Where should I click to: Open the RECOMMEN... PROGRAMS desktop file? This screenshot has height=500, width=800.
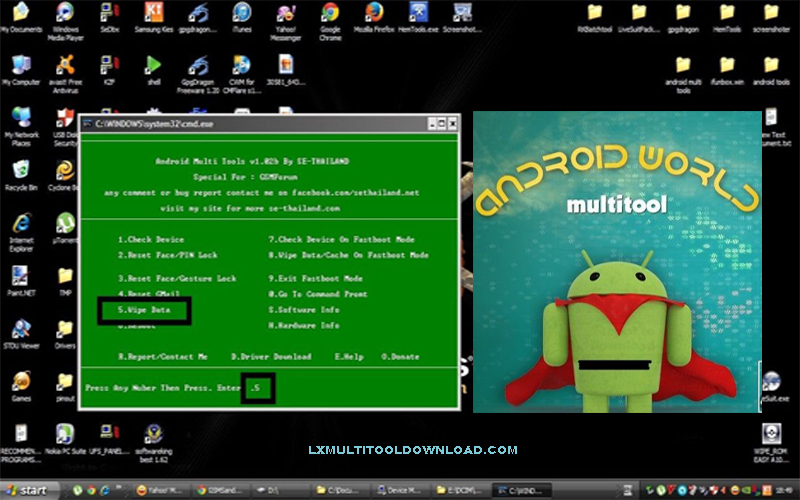pos(21,443)
